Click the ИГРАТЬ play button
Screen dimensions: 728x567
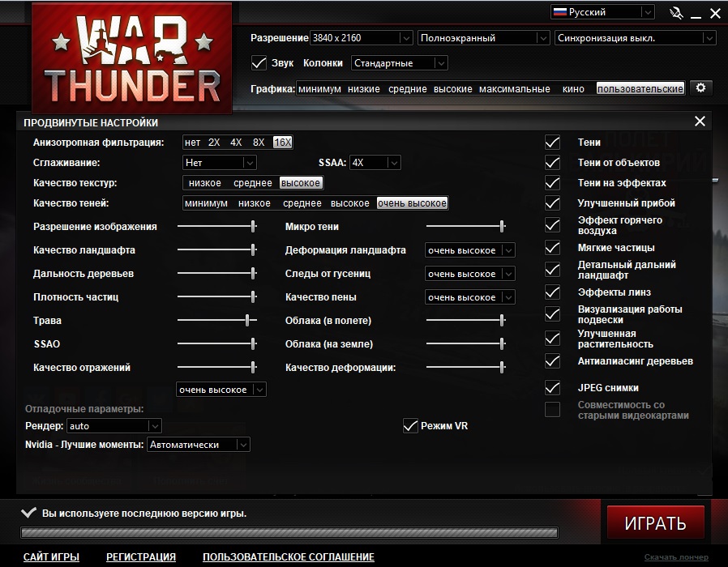tap(655, 522)
